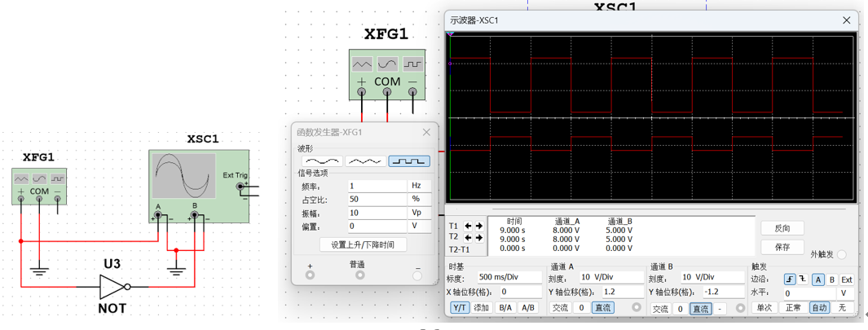Set Channel B coupling to DC (直流)

click(x=700, y=308)
